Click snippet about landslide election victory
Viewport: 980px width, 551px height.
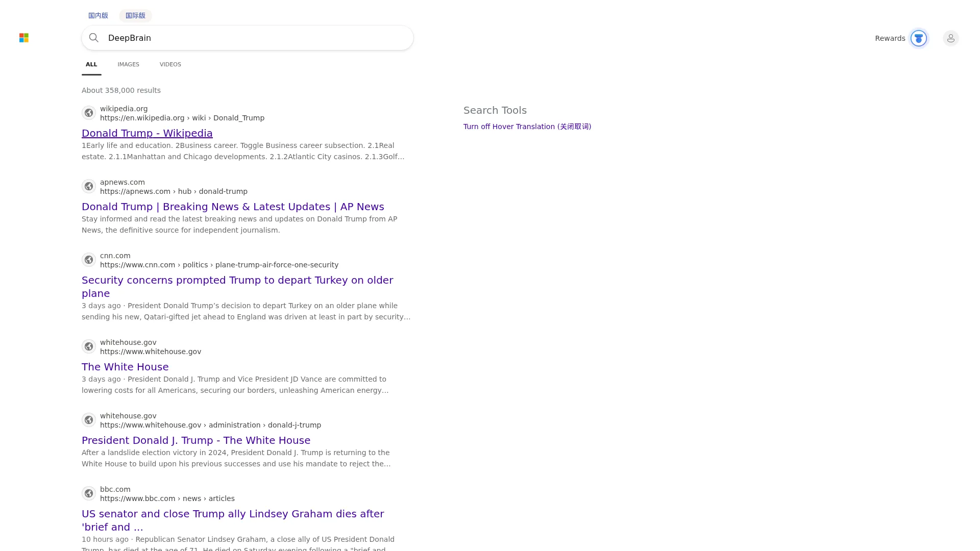pos(236,458)
